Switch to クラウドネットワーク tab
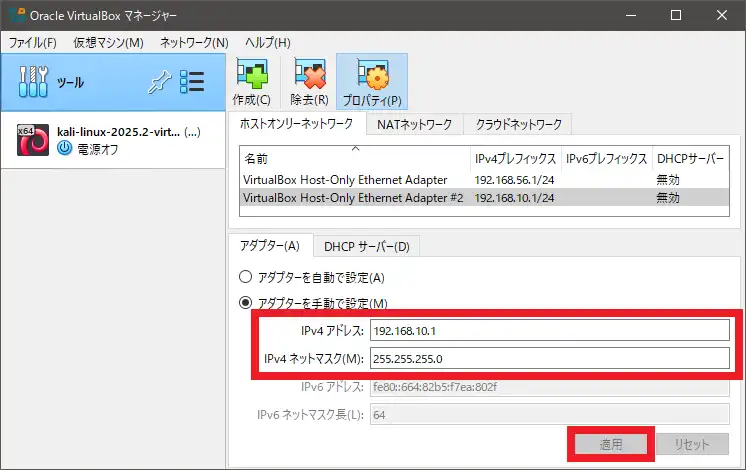The image size is (746, 470). click(x=519, y=125)
